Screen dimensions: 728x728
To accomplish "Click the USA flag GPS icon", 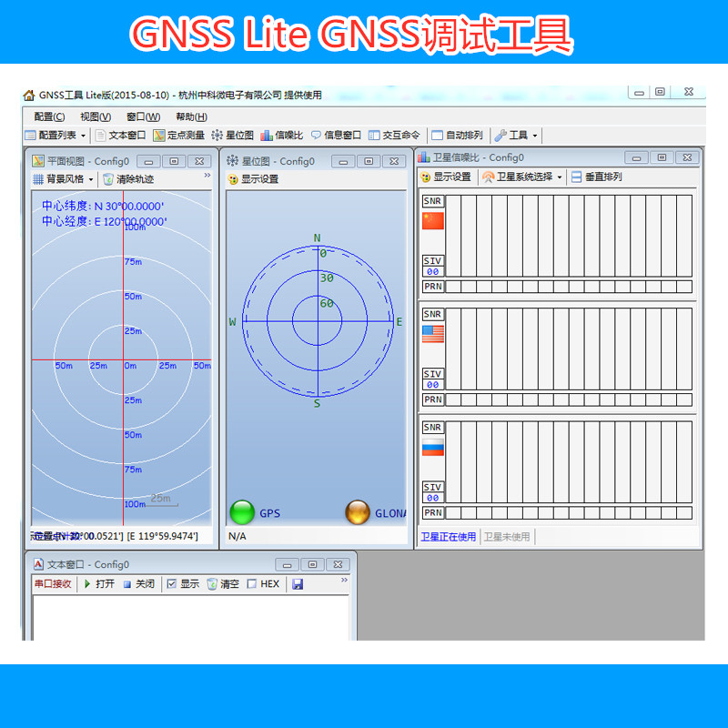I will [433, 334].
